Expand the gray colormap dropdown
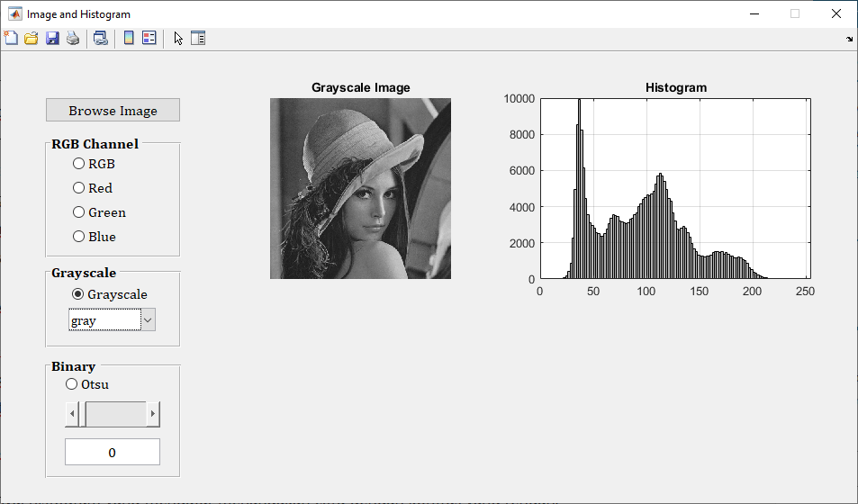 click(149, 319)
